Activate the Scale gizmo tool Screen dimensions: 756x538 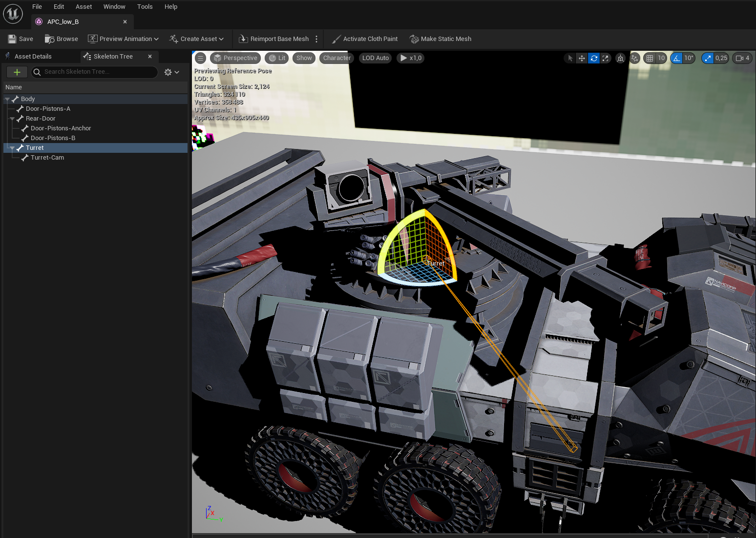[x=606, y=58]
